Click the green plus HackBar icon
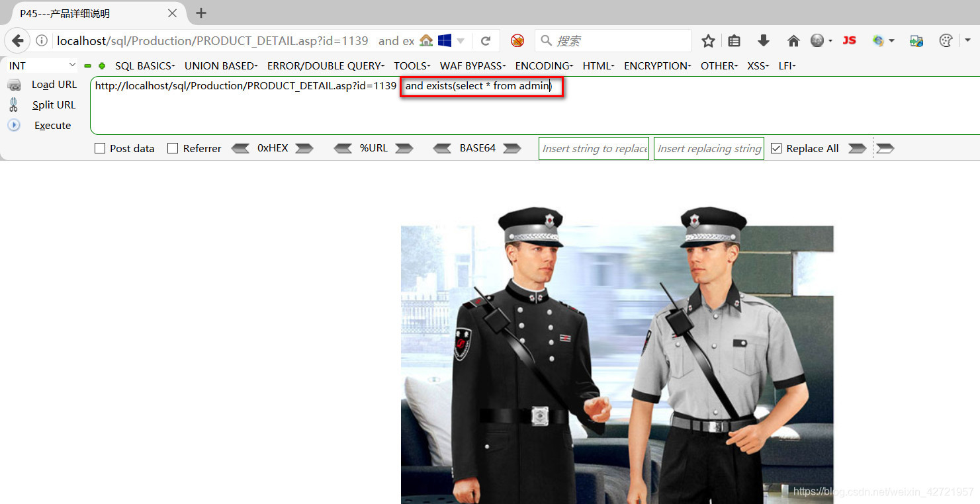Image resolution: width=980 pixels, height=504 pixels. pyautogui.click(x=102, y=65)
